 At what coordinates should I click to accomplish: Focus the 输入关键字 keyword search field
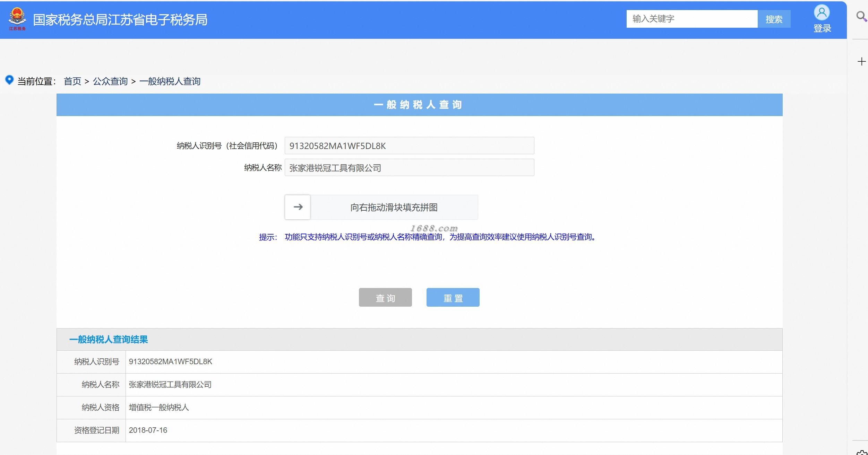pos(691,19)
